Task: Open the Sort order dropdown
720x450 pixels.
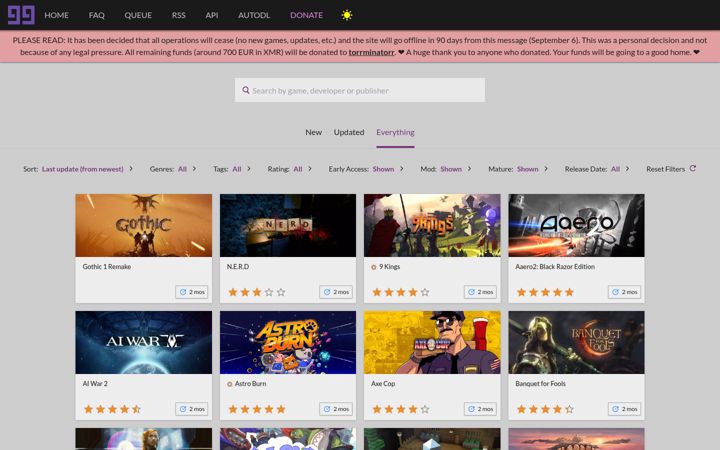Action: coord(78,169)
